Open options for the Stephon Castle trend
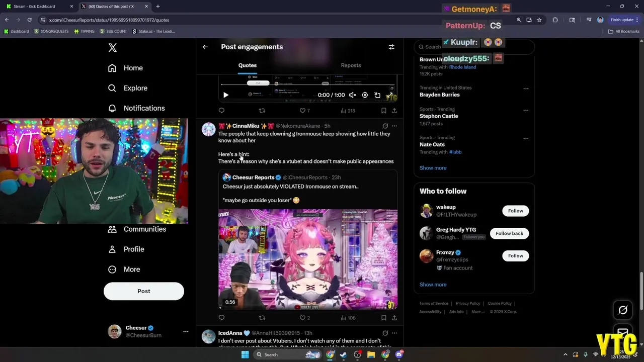Screen dimensions: 644x362 click(x=526, y=110)
